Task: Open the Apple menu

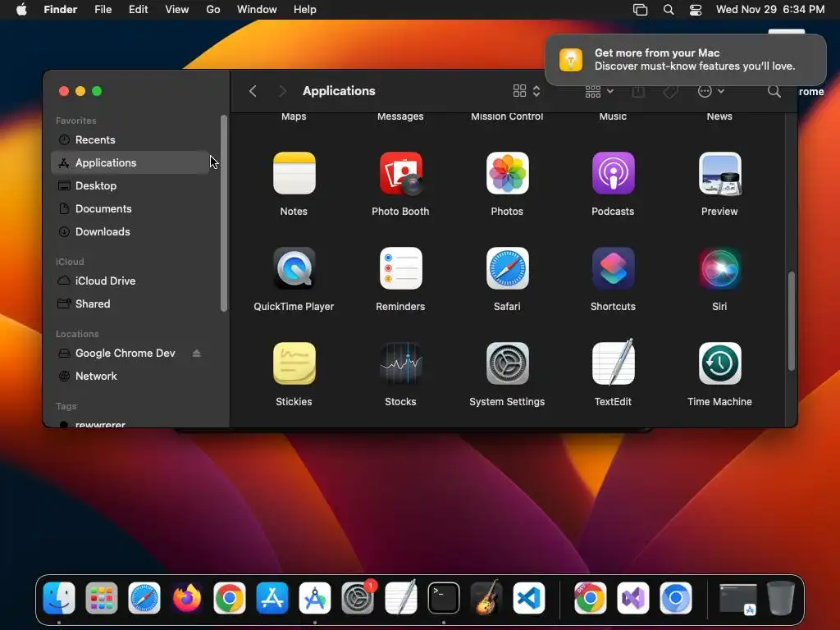Action: [21, 10]
